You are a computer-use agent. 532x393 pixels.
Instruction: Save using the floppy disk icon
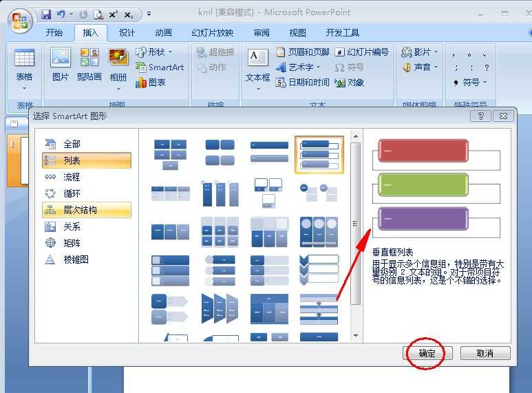point(46,14)
